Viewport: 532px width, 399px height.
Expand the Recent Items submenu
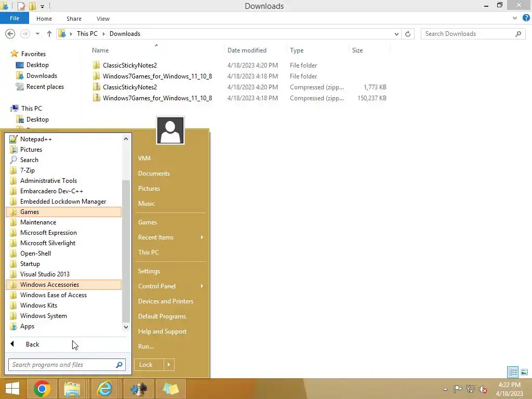click(x=202, y=237)
